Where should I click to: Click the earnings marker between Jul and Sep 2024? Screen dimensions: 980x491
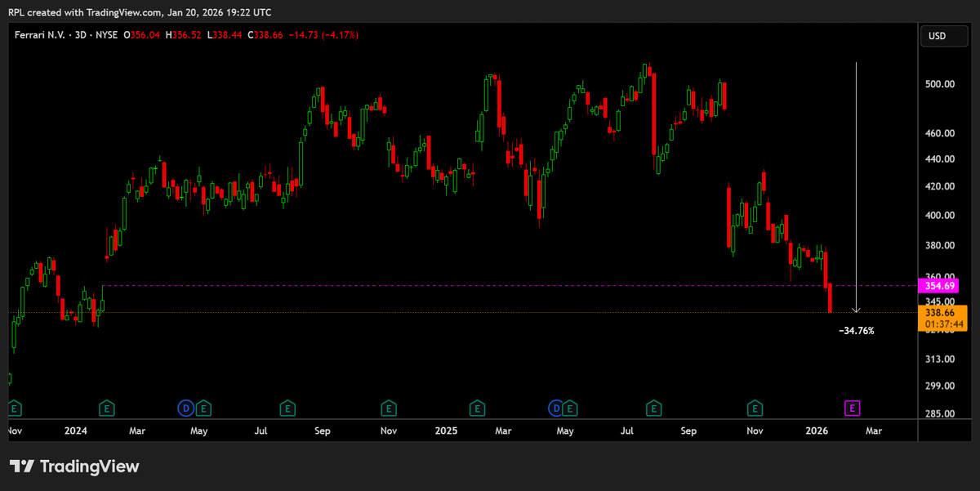click(287, 408)
